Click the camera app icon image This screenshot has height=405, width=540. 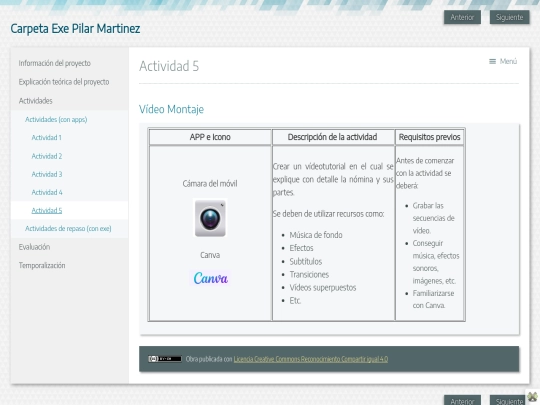pos(210,218)
